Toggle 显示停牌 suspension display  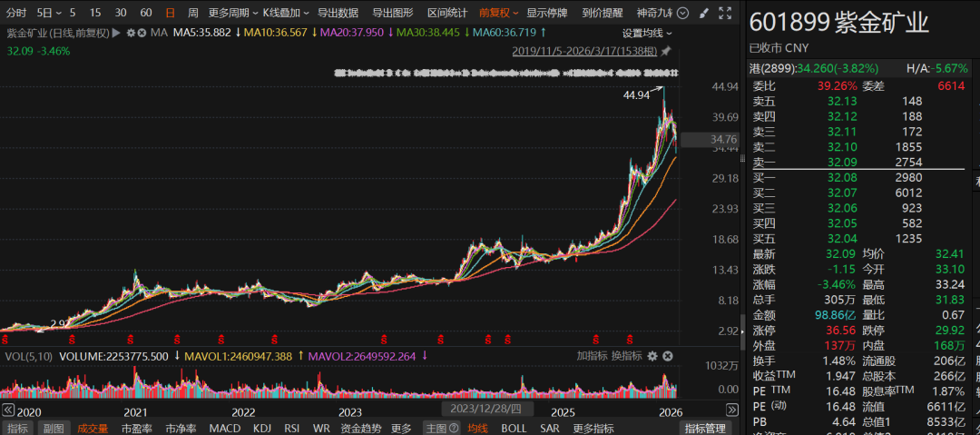[x=548, y=14]
